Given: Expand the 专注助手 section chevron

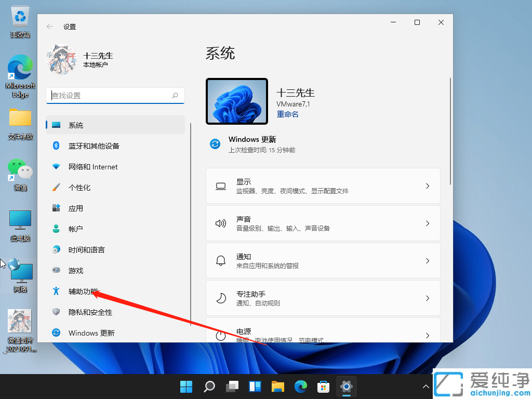Looking at the screenshot, I should 427,298.
